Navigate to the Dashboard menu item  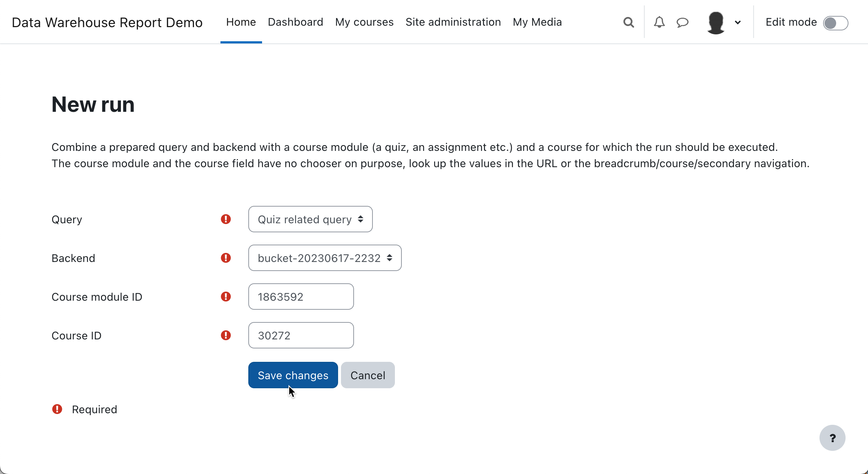click(x=295, y=22)
